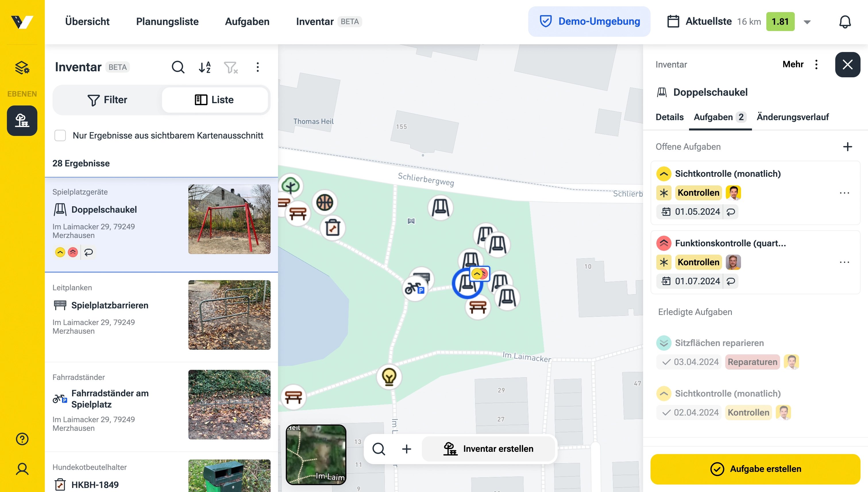Click the Demo-Umgebung button
The height and width of the screenshot is (492, 868).
coord(589,21)
